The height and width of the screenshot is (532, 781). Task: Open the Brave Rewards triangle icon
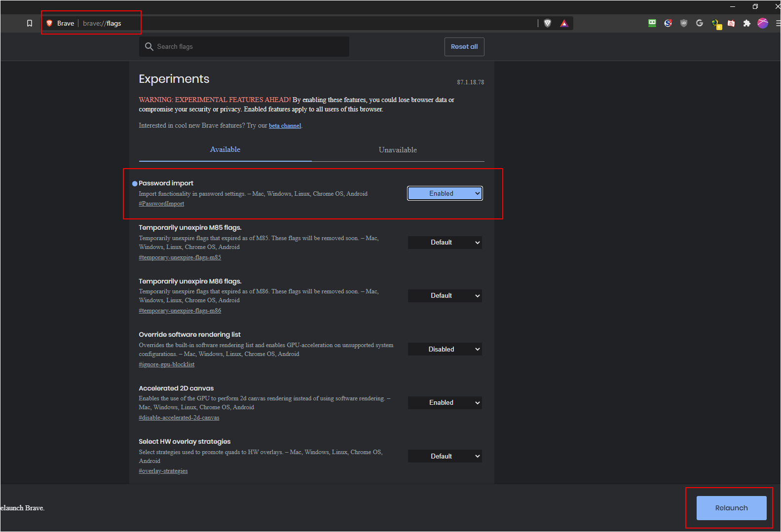coord(564,23)
